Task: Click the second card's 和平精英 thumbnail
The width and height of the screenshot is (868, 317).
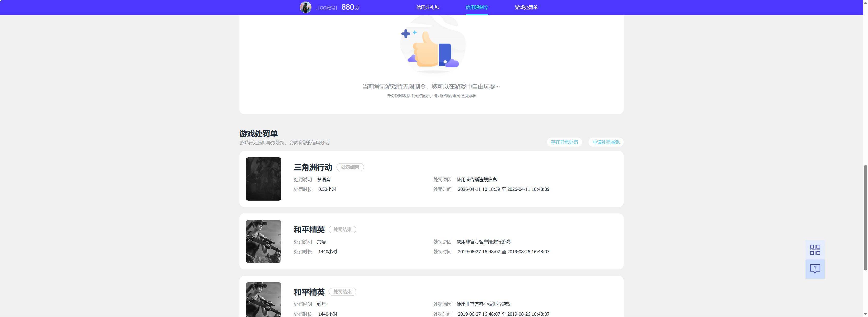Action: tap(264, 241)
